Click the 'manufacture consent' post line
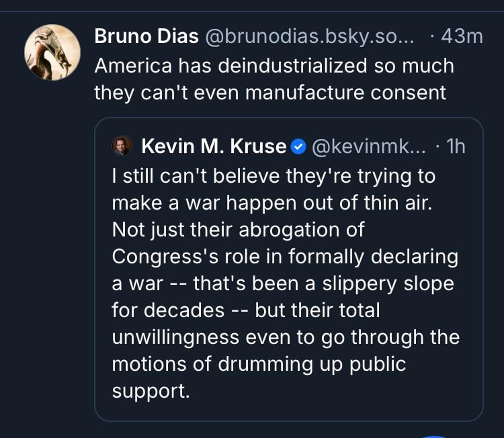 coord(269,92)
